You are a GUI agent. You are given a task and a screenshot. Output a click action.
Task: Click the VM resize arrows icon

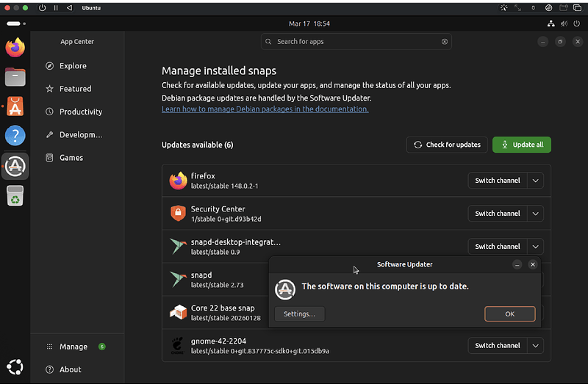[x=518, y=8]
